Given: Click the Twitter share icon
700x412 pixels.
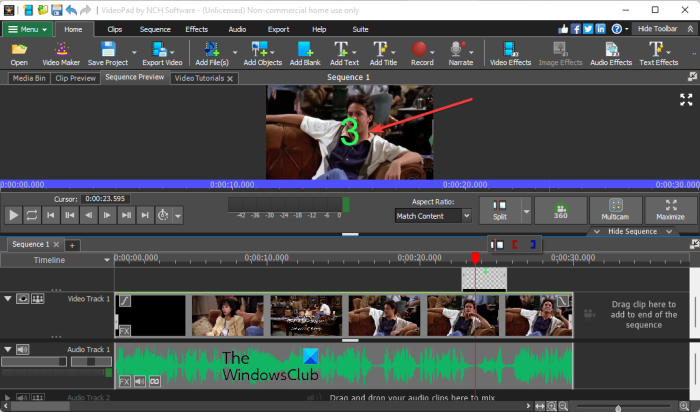Looking at the screenshot, I should click(x=588, y=29).
